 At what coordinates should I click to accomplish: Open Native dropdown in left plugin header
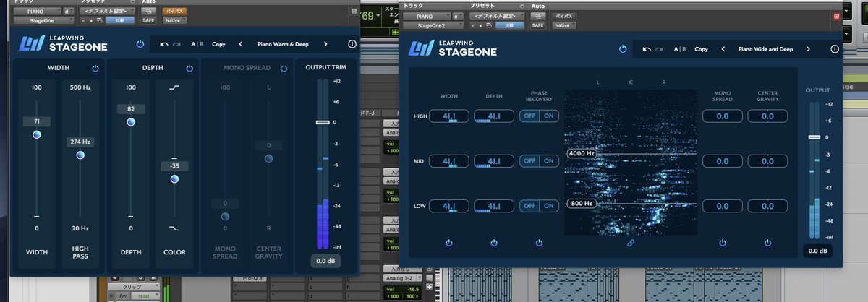click(174, 20)
